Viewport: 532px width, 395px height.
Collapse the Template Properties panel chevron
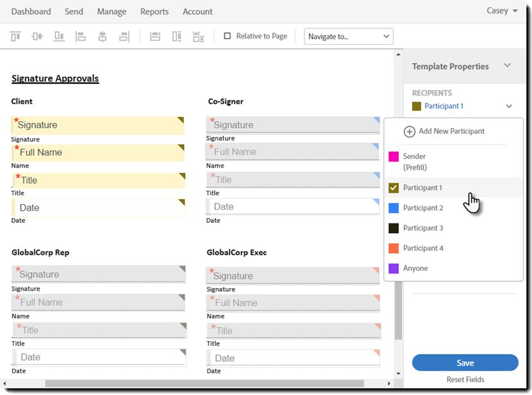click(x=507, y=65)
